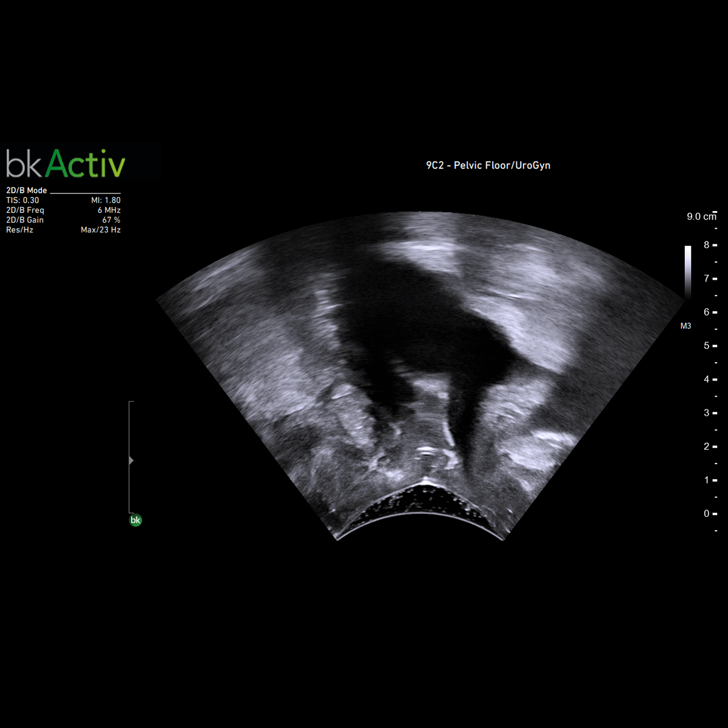Click the green bk probe orientation marker

[135, 520]
